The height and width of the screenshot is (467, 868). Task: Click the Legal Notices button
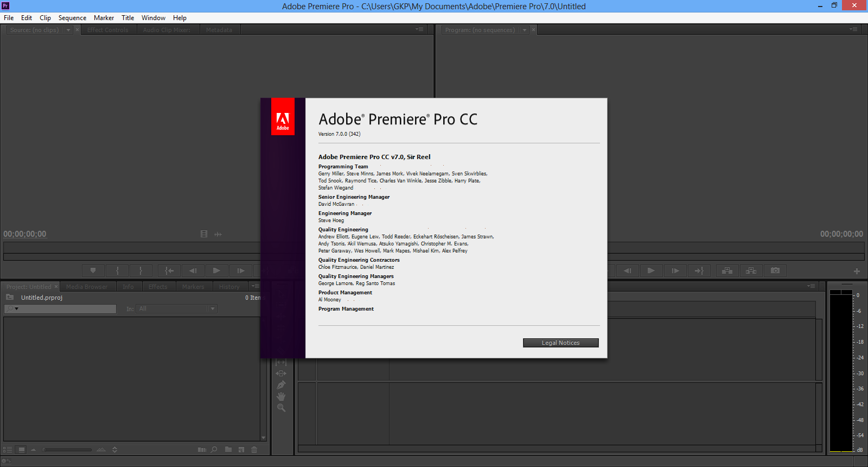click(x=560, y=343)
